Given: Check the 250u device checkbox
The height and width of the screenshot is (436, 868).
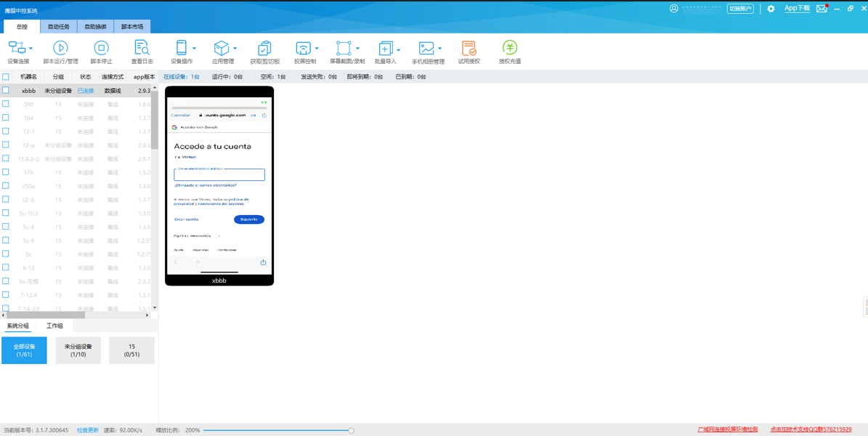Looking at the screenshot, I should 6,185.
